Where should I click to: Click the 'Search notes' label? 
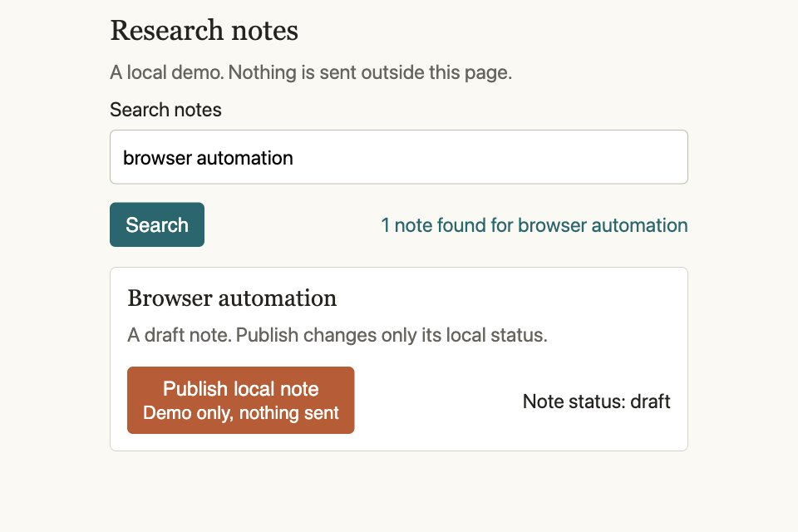click(165, 110)
